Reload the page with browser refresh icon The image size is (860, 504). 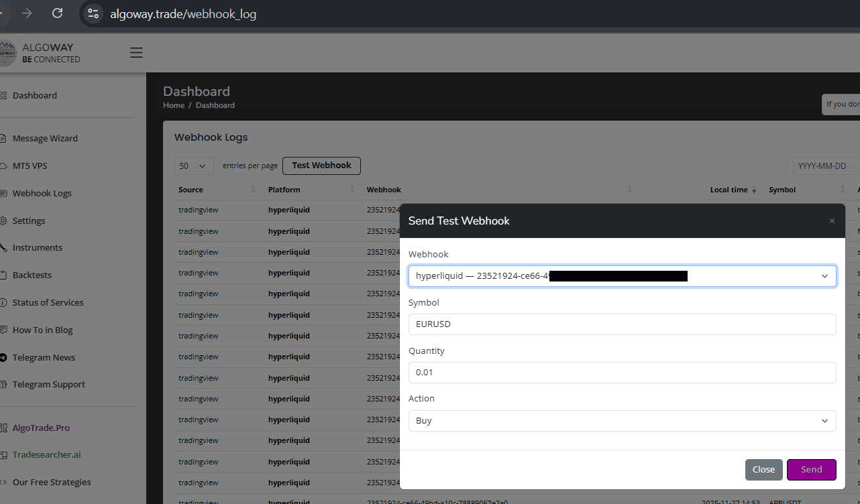(58, 13)
